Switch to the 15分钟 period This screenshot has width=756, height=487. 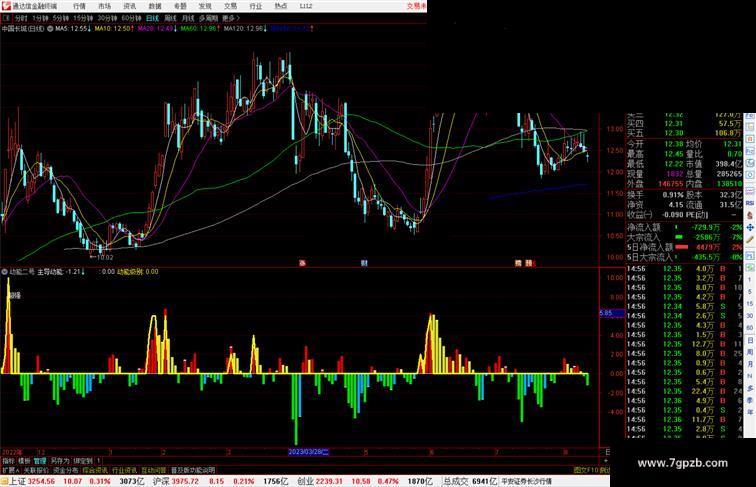coord(83,18)
